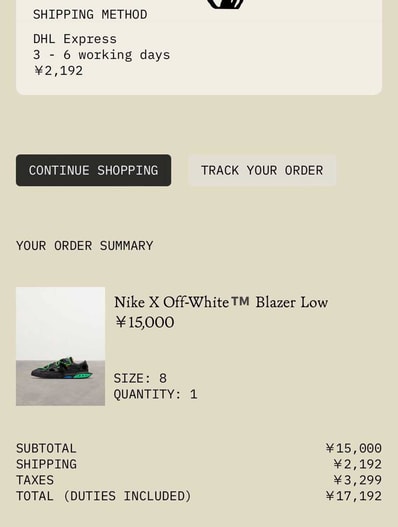Click the ¥15,000 product price under title

point(145,322)
